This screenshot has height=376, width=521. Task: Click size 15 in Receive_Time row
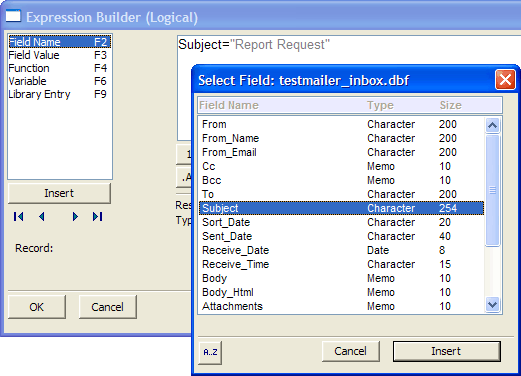pyautogui.click(x=445, y=264)
